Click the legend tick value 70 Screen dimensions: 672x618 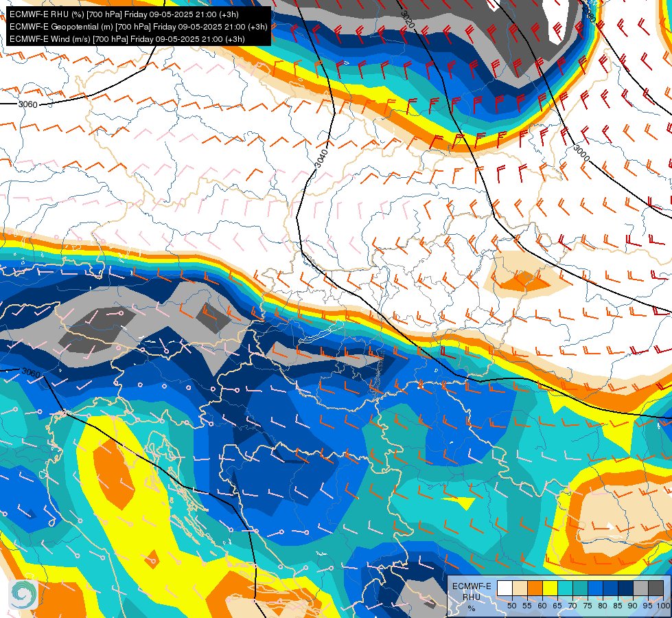point(572,606)
